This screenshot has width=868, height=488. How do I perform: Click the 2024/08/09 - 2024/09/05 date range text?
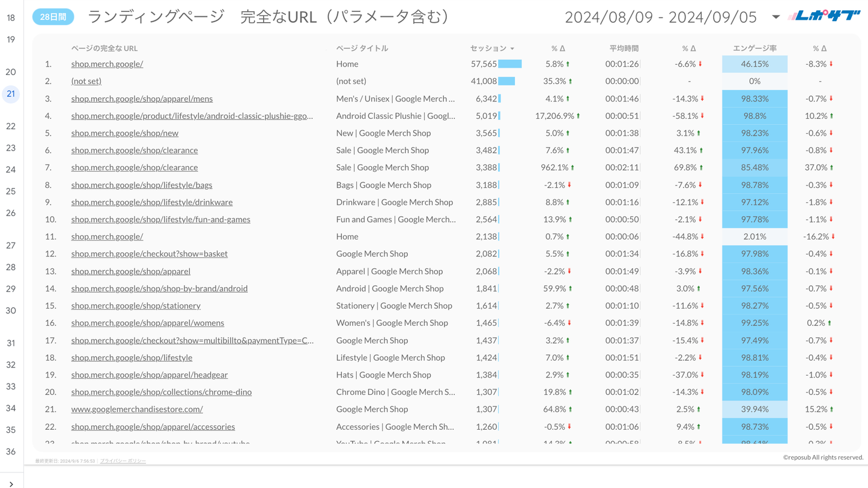pyautogui.click(x=661, y=17)
